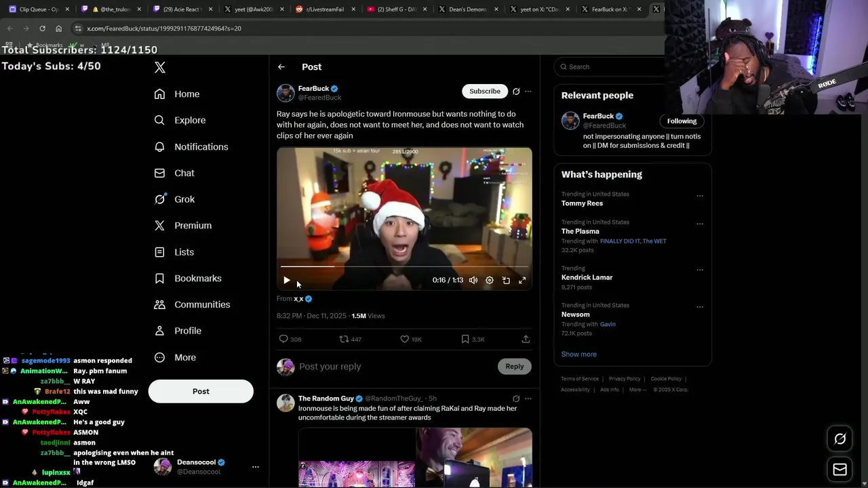Click the reply comment icon
This screenshot has width=868, height=488.
[283, 339]
